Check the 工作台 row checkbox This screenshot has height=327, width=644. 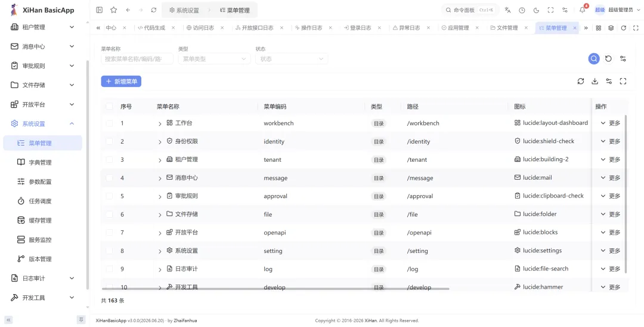(x=109, y=123)
